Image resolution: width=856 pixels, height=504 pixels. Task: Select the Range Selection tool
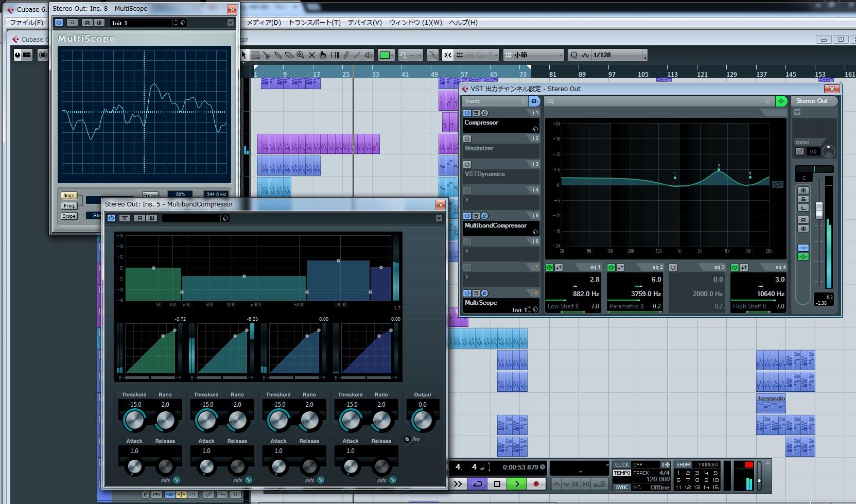click(x=255, y=55)
